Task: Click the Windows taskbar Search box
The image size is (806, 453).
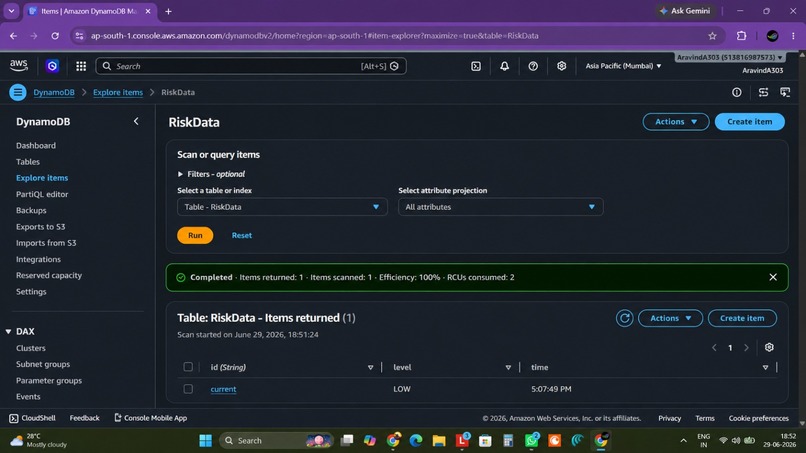Action: 277,441
